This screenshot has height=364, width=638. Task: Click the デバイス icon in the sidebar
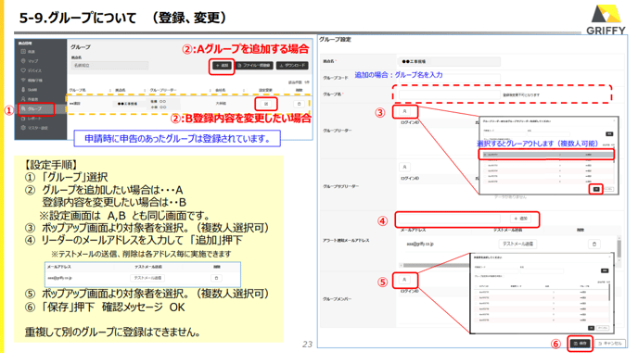(x=23, y=70)
